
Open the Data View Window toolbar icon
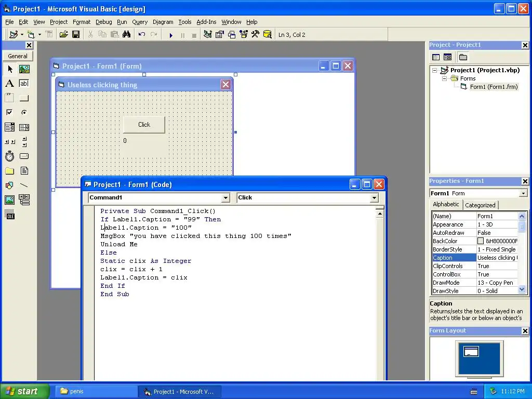[x=268, y=34]
